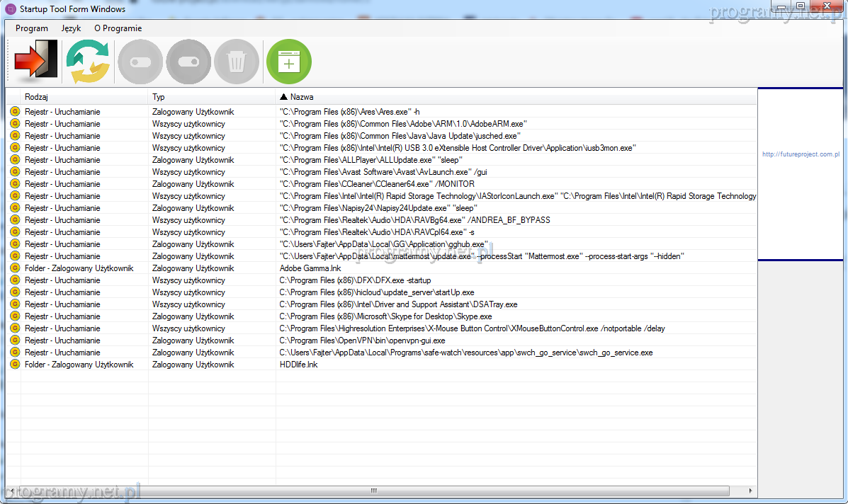Screen dimensions: 848x504
Task: Open the Język language menu
Action: click(x=71, y=28)
